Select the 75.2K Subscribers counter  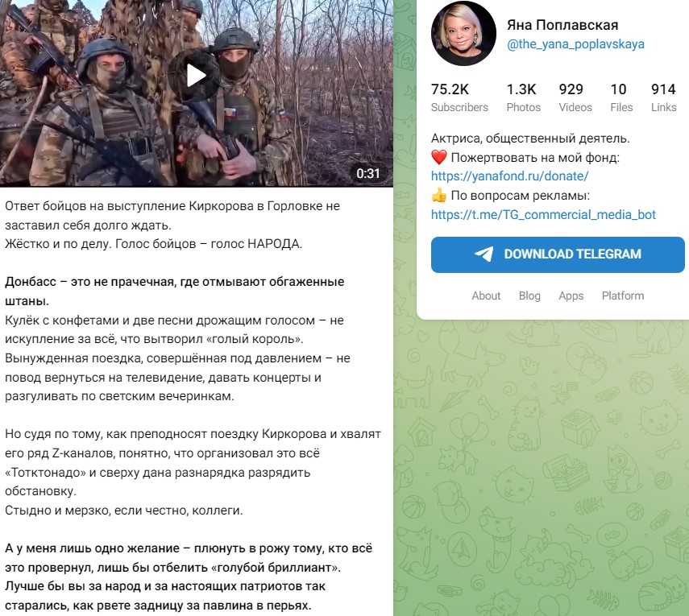coord(459,98)
